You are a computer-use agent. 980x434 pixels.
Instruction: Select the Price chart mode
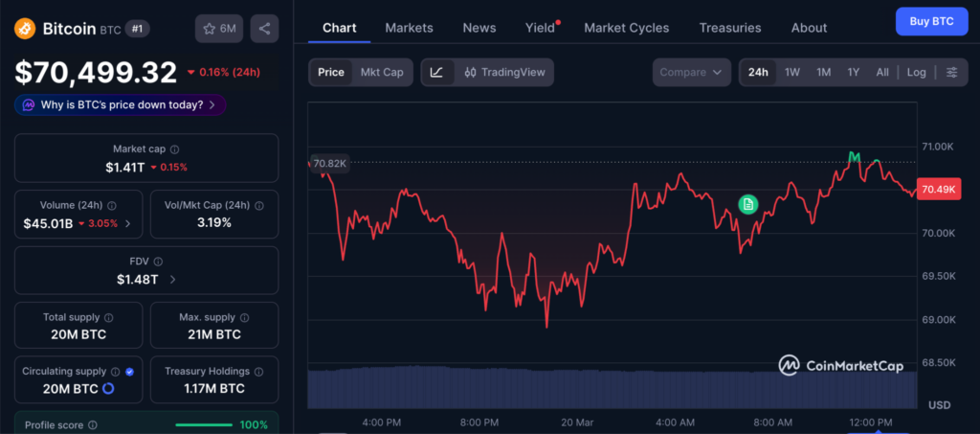(x=331, y=72)
